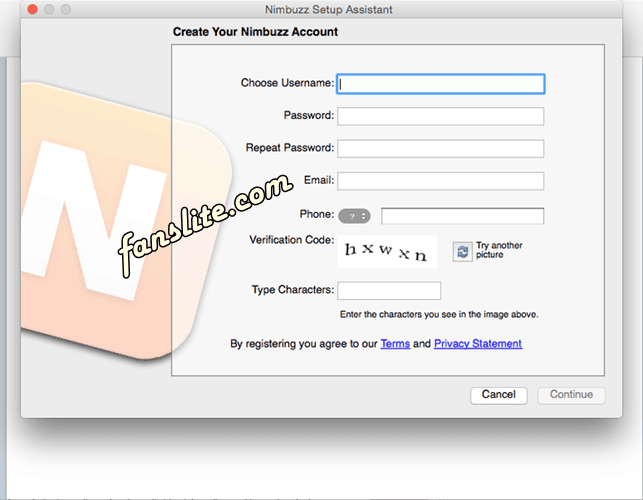Click the refresh captcha icon
Screen dimensions: 643x500
click(x=462, y=251)
